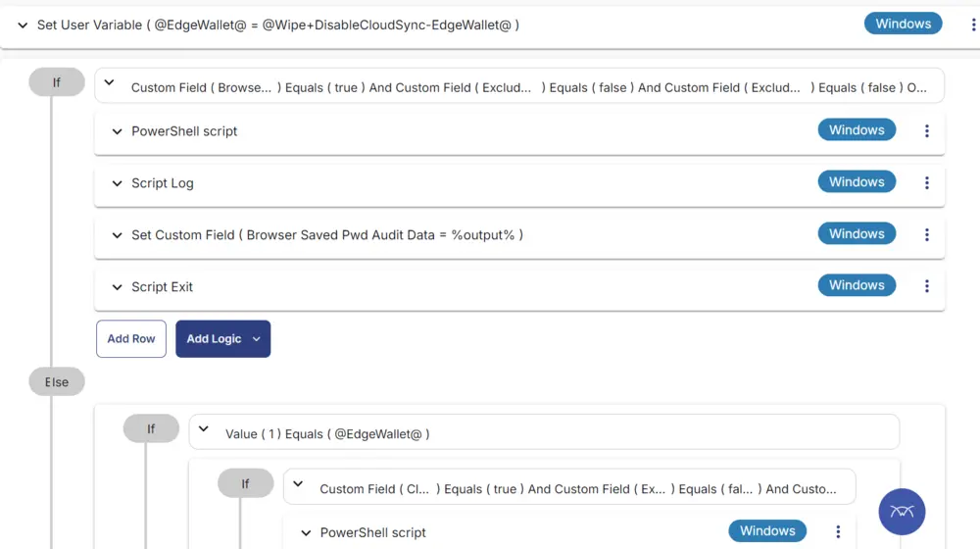Click the top-level If label
This screenshot has height=549, width=980.
[57, 82]
